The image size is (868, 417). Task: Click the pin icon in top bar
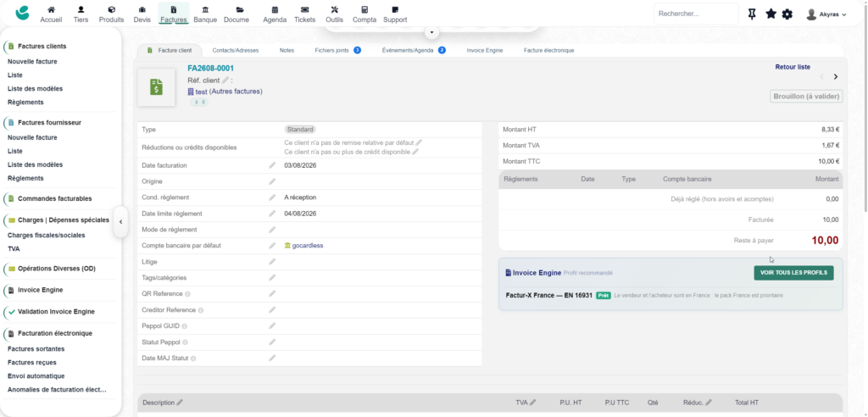752,14
